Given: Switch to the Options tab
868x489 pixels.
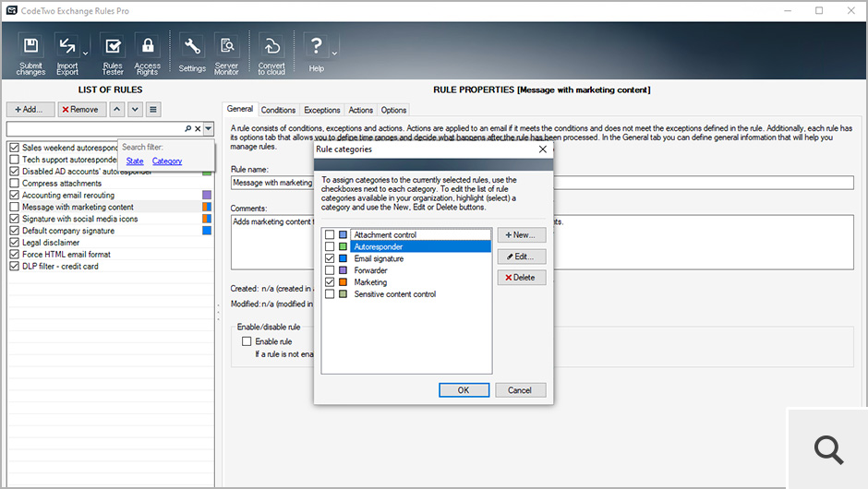Looking at the screenshot, I should click(x=393, y=110).
